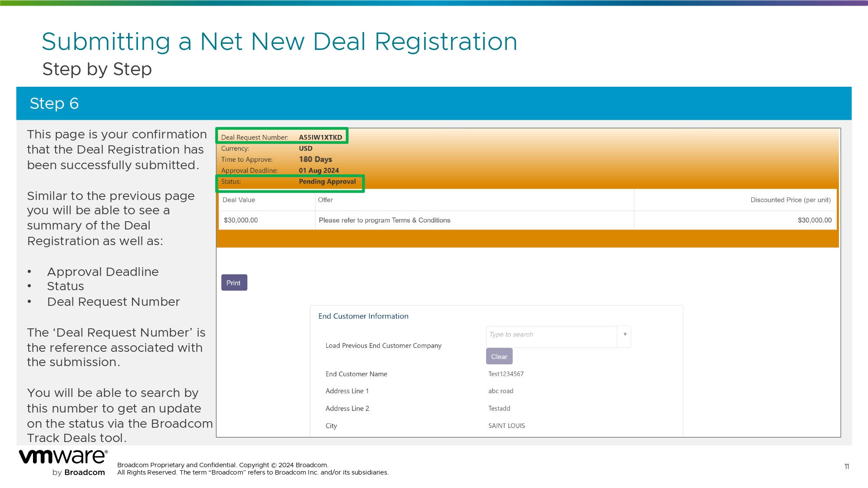Viewport: 868px width, 488px height.
Task: Select the Deal Request Number A55IW1XTKD
Action: (x=320, y=137)
